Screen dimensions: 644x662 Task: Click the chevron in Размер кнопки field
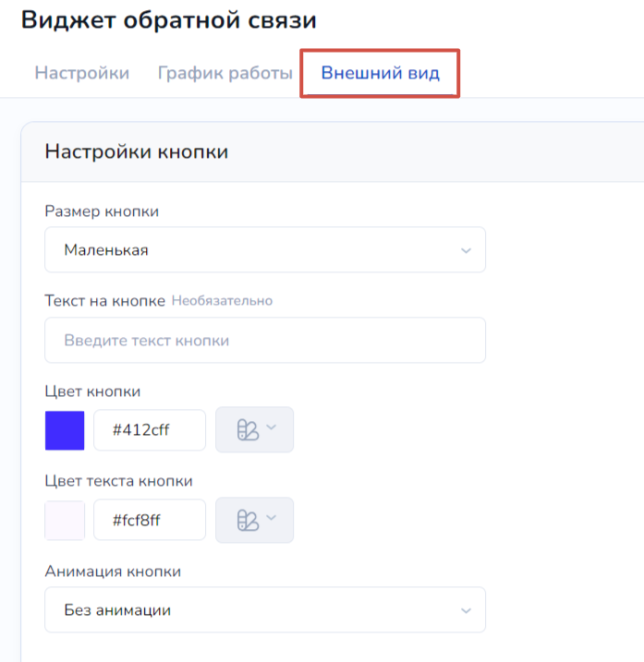pos(466,250)
